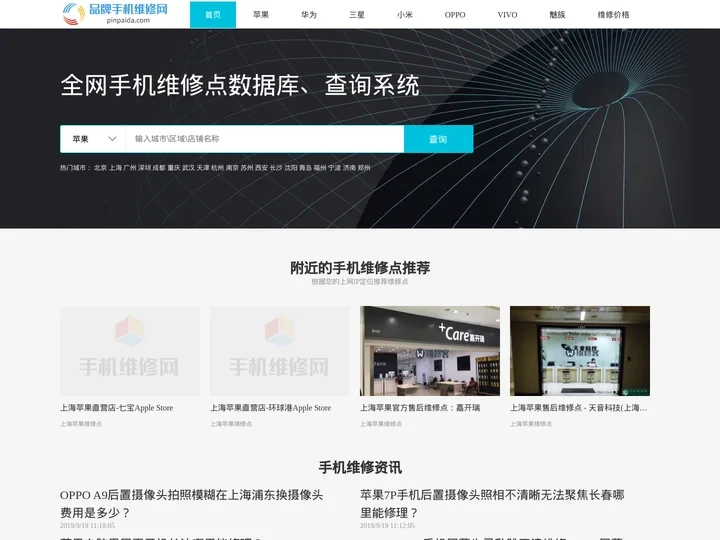Open the 天音科技 service point photo
The width and height of the screenshot is (720, 540).
click(580, 351)
